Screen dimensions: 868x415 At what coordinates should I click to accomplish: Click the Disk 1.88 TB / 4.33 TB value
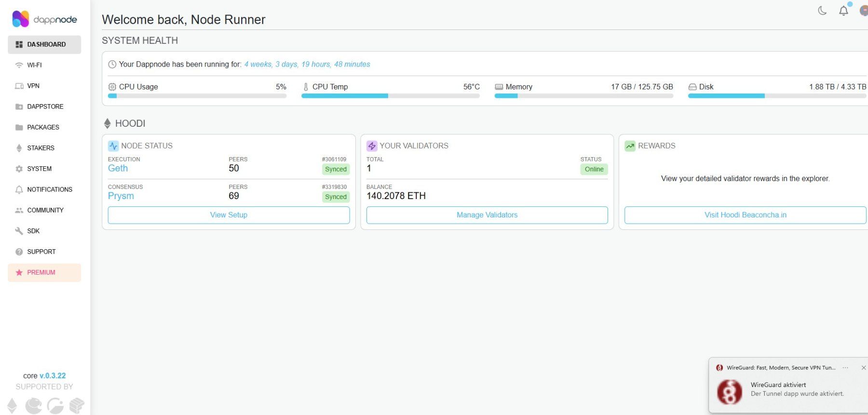pos(838,87)
